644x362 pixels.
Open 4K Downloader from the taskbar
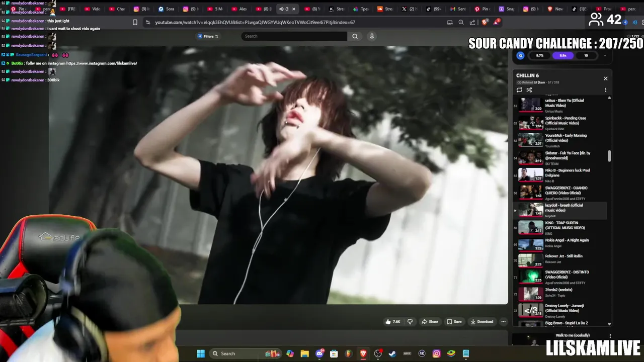pyautogui.click(x=422, y=353)
